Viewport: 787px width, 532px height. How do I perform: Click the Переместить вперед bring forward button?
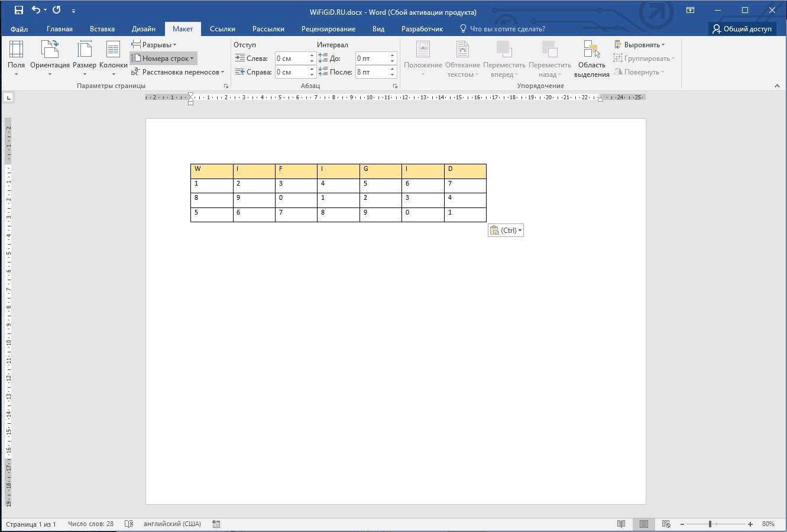tap(504, 59)
